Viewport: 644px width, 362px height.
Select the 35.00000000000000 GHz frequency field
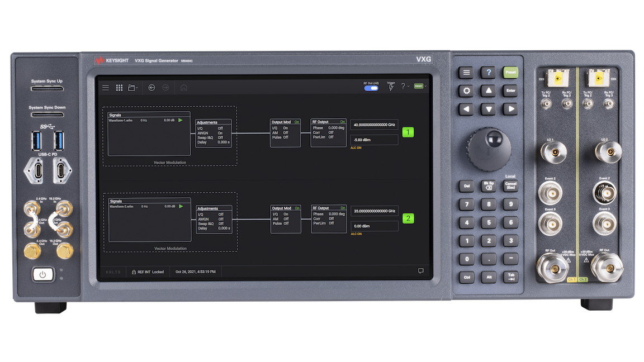(x=375, y=211)
